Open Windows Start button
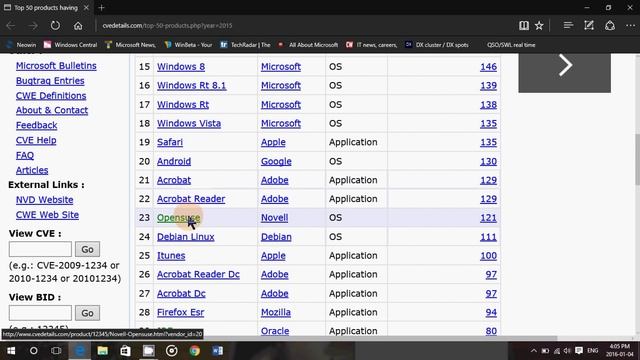Viewport: 640px width, 360px height. 11,351
